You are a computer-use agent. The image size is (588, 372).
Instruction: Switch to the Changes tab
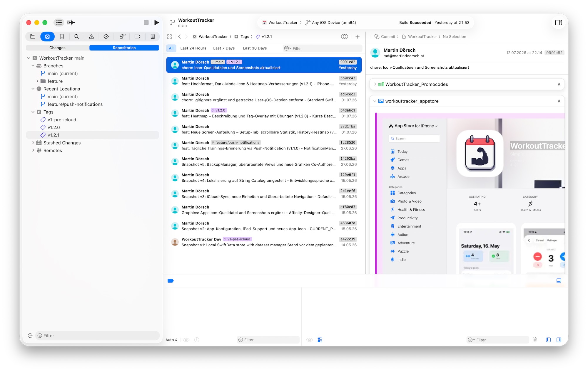57,48
